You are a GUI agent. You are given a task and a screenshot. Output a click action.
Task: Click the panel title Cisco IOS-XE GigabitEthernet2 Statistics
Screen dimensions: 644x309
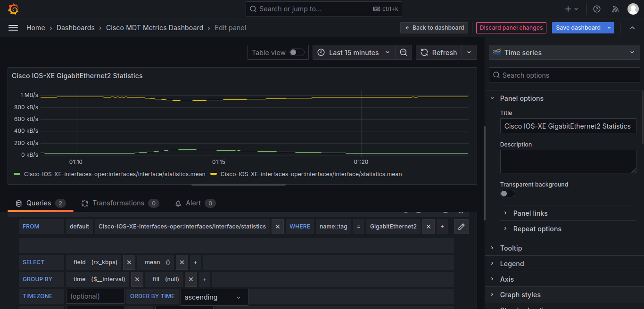pos(77,76)
